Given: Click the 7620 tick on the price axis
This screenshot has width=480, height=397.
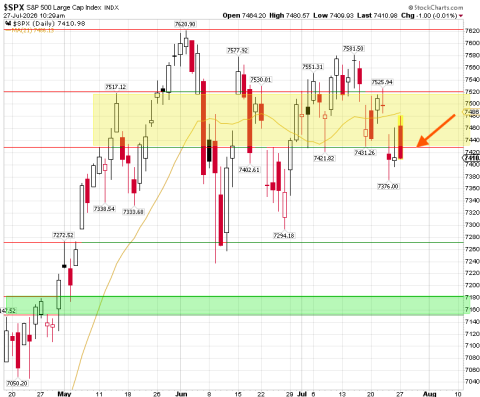Looking at the screenshot, I should point(472,31).
